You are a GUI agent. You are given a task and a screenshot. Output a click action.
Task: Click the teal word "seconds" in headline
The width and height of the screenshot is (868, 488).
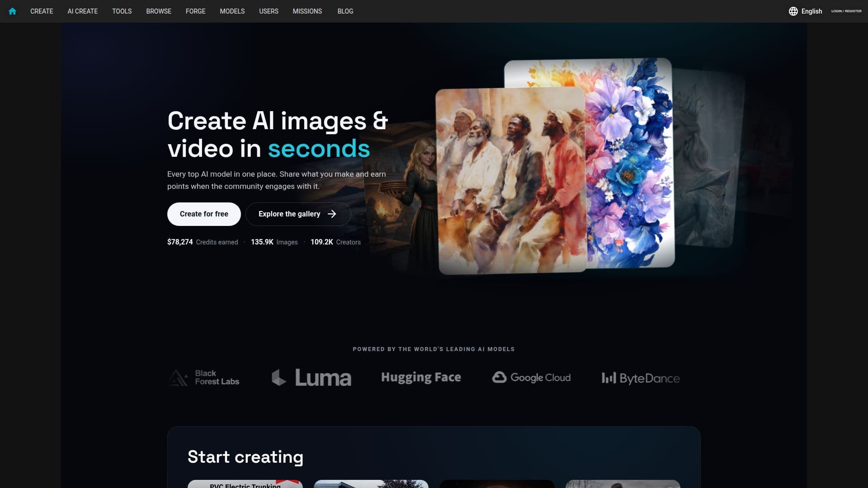pyautogui.click(x=319, y=149)
